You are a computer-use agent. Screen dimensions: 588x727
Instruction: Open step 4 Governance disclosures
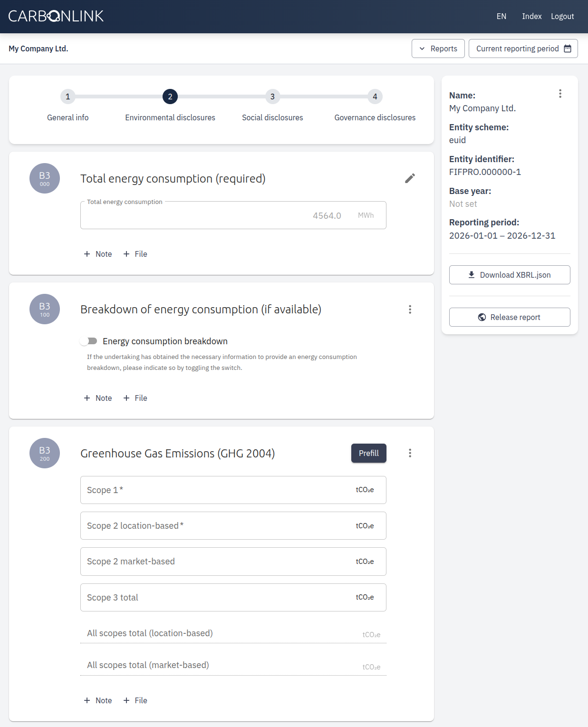(375, 106)
